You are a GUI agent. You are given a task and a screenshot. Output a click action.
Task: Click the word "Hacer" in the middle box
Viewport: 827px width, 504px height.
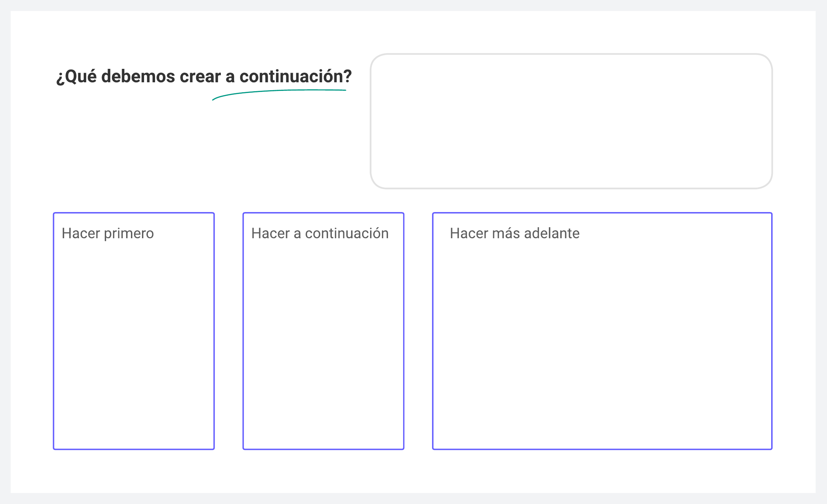tap(270, 233)
